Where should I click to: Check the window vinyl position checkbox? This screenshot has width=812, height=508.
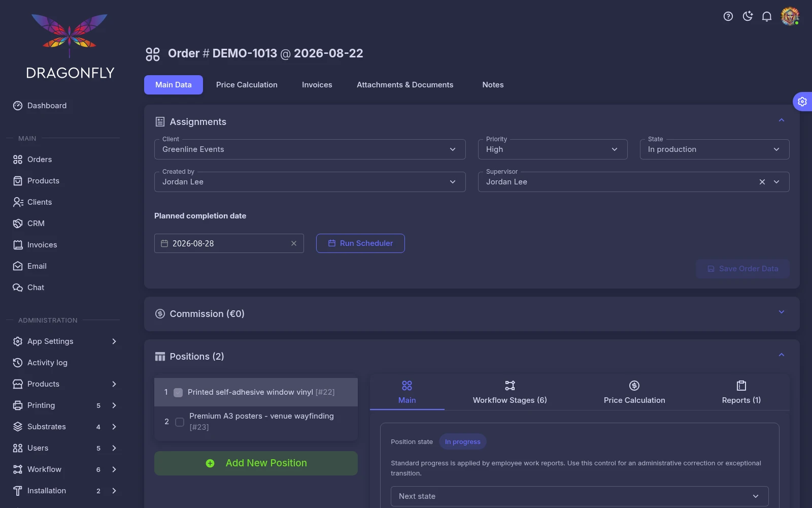[x=178, y=392]
